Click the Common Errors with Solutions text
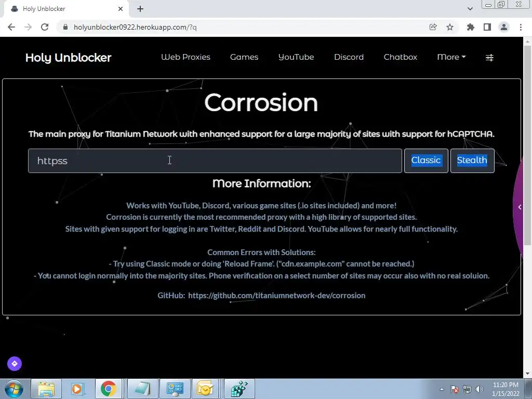Viewport: 532px width, 399px height. [262, 252]
